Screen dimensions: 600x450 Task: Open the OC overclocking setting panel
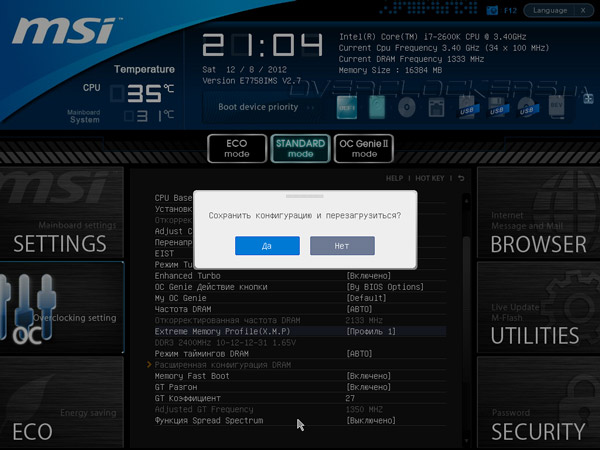click(62, 307)
